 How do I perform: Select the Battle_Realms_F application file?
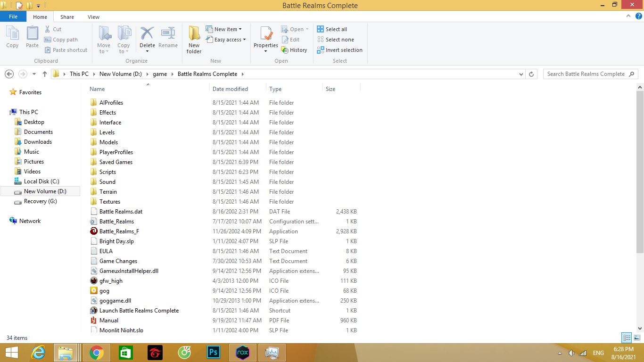[x=119, y=231]
